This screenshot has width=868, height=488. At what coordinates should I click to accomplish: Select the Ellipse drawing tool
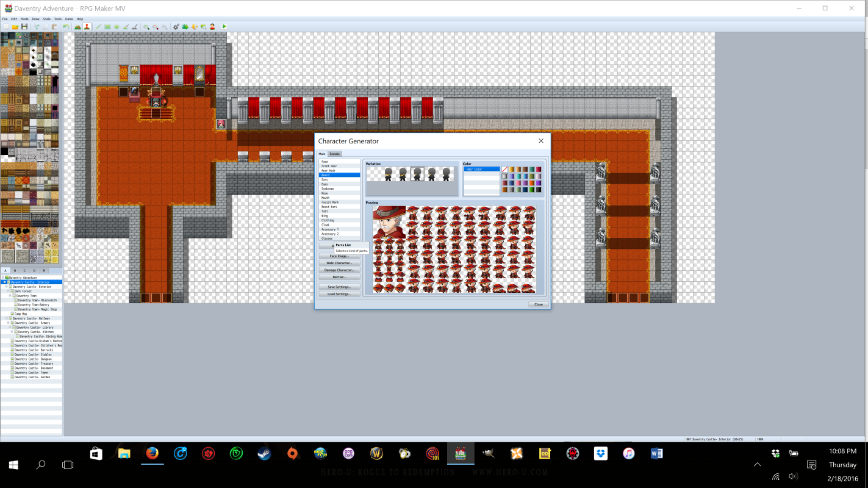pyautogui.click(x=117, y=27)
